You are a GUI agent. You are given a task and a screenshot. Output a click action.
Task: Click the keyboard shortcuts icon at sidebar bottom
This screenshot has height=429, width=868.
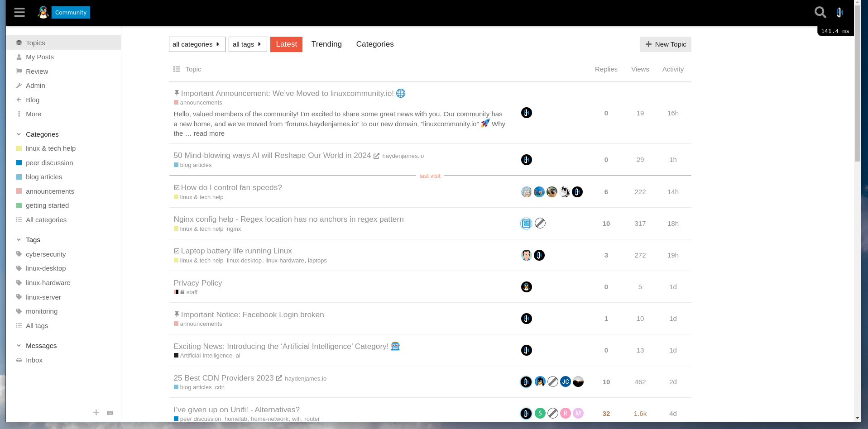110,413
